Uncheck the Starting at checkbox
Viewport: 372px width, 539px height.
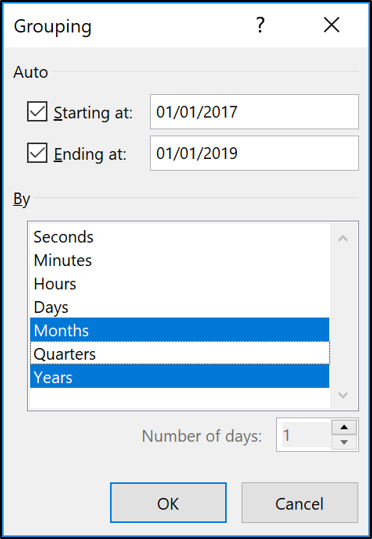click(x=37, y=112)
